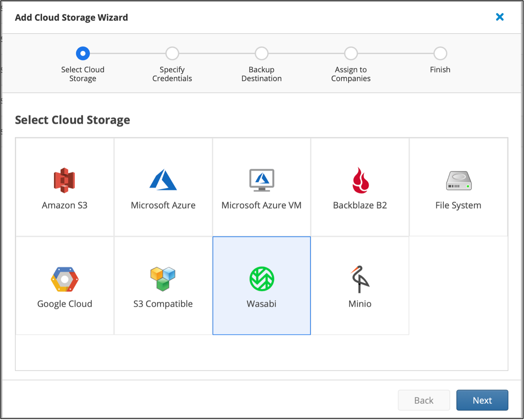Select the Amazon S3 storage icon
525x420 pixels.
point(65,180)
